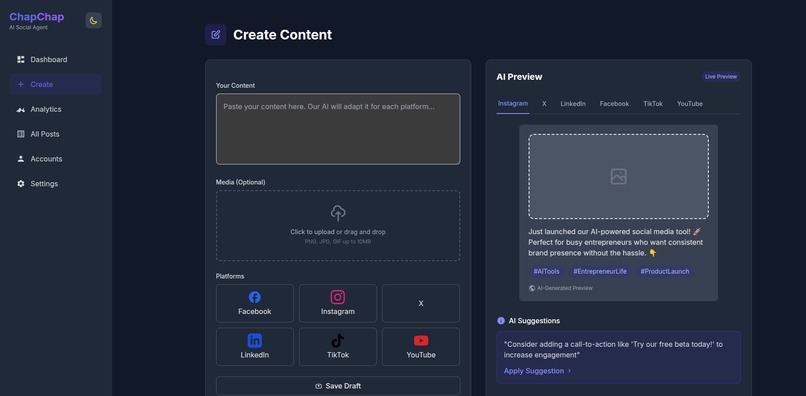
Task: Click the Facebook logo icon
Action: click(254, 297)
